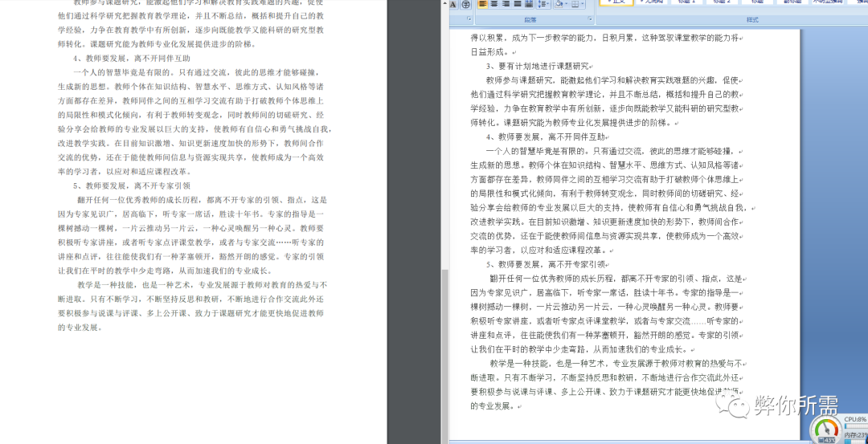Align text left in Word ribbon
Viewport: 868px width, 444px height.
[483, 4]
